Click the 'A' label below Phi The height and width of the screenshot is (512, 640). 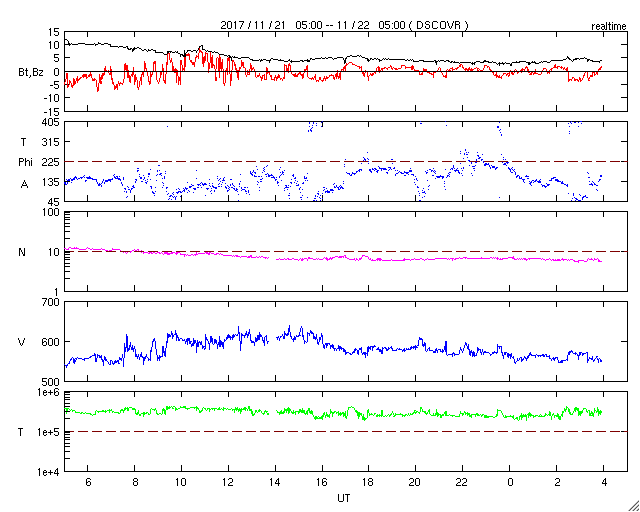[x=24, y=185]
